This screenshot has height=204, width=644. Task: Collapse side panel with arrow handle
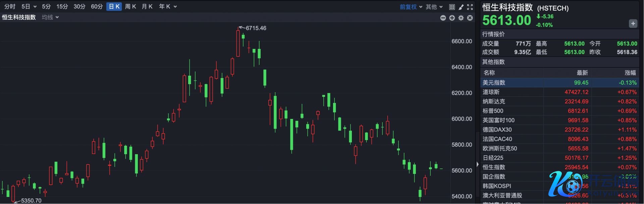(x=478, y=164)
